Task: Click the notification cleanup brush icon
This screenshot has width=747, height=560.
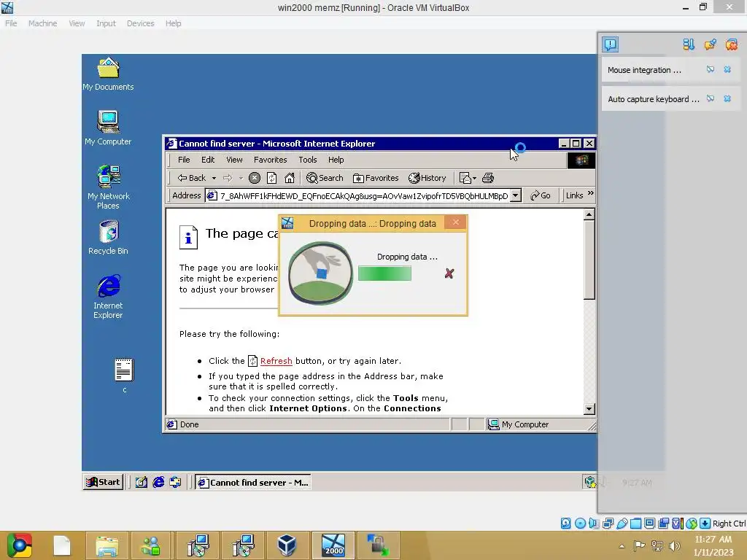Action: pos(710,44)
